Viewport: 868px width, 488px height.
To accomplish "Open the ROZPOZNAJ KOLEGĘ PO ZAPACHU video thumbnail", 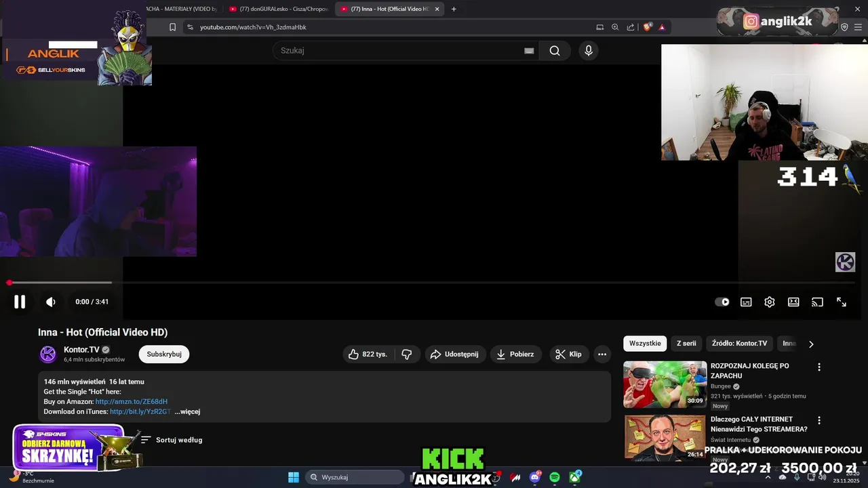I will (665, 384).
